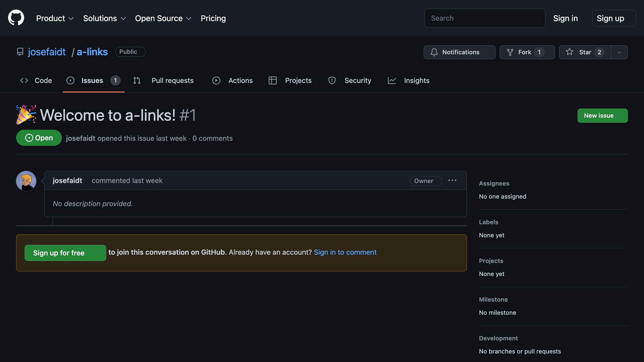Click the Sign in to comment link

345,252
